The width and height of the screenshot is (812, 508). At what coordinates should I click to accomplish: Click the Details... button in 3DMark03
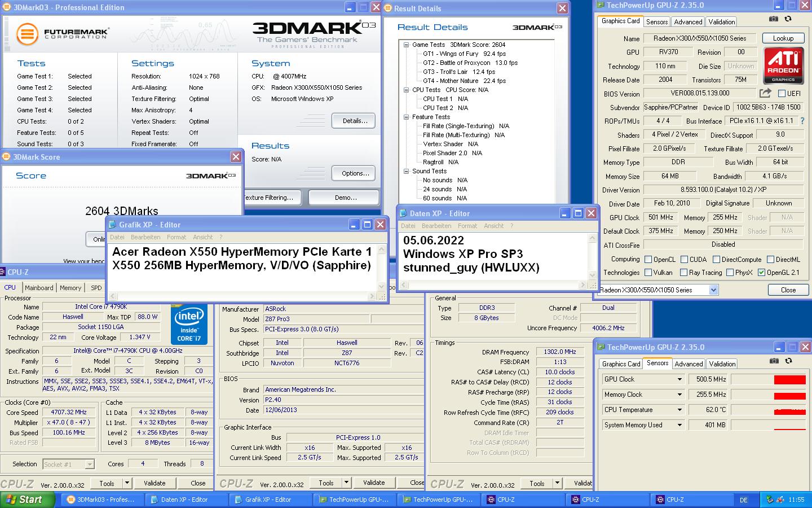click(x=355, y=121)
